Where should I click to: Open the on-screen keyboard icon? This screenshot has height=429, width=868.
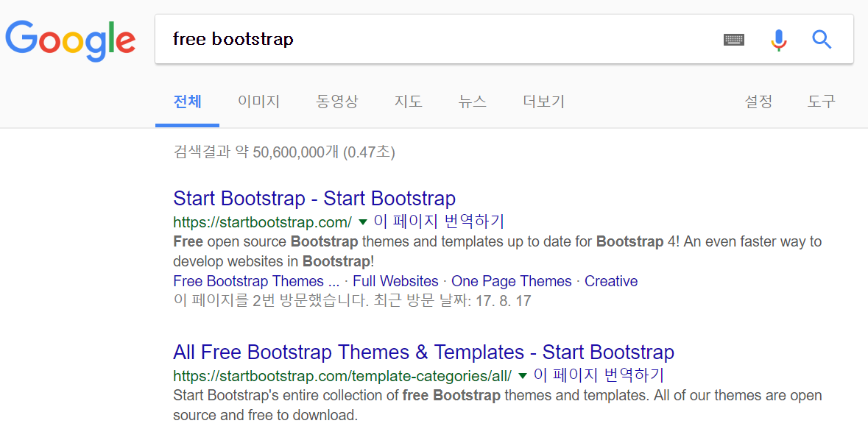click(x=734, y=40)
